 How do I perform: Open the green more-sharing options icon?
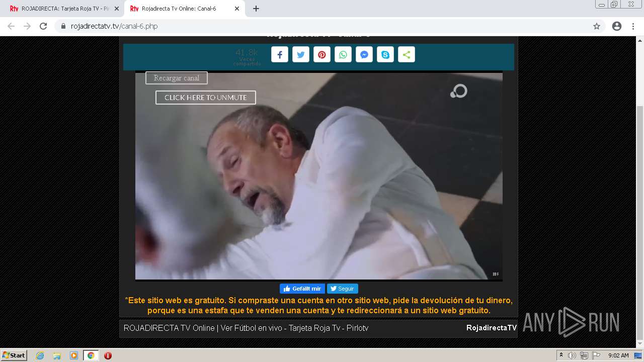[407, 55]
